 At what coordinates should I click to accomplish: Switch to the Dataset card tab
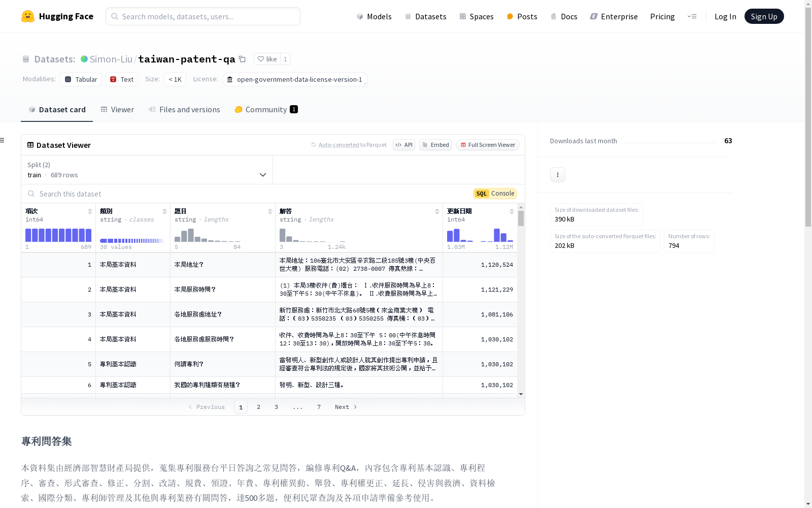tap(57, 109)
